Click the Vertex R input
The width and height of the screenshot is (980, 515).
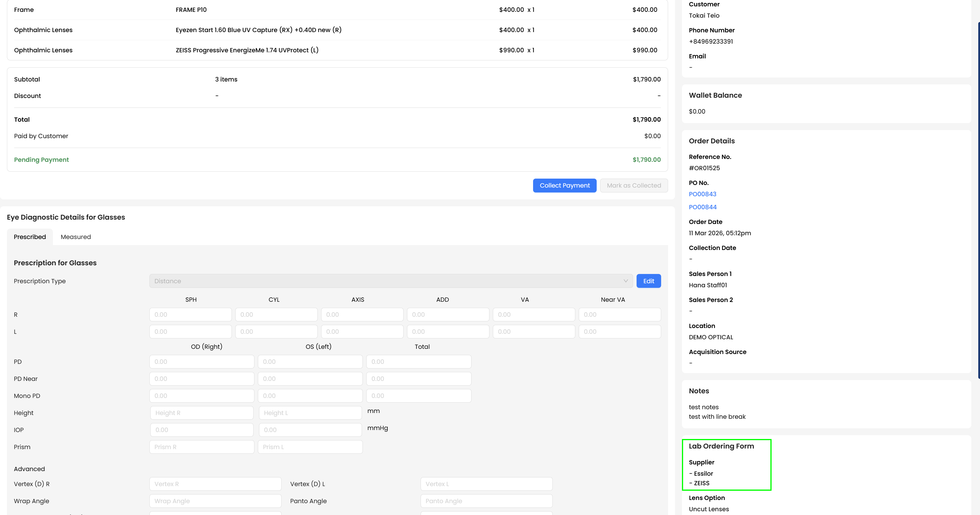(x=215, y=484)
